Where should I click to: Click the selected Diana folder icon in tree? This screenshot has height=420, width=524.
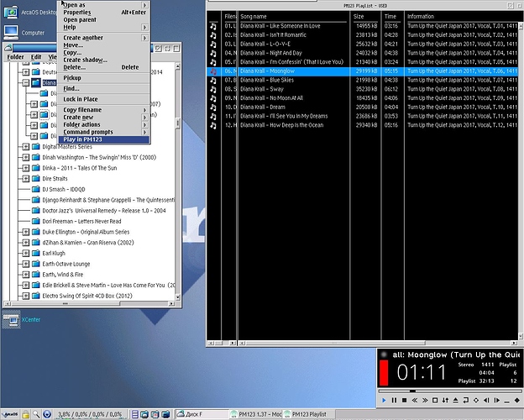pos(36,82)
